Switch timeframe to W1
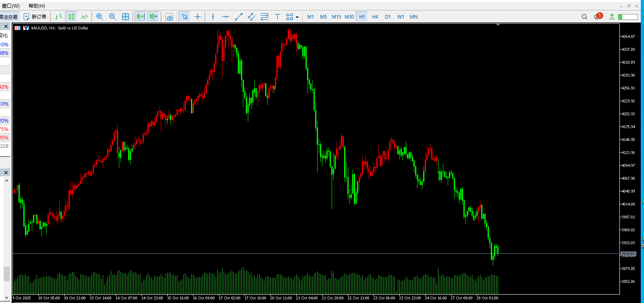This screenshot has height=303, width=644. [x=401, y=17]
